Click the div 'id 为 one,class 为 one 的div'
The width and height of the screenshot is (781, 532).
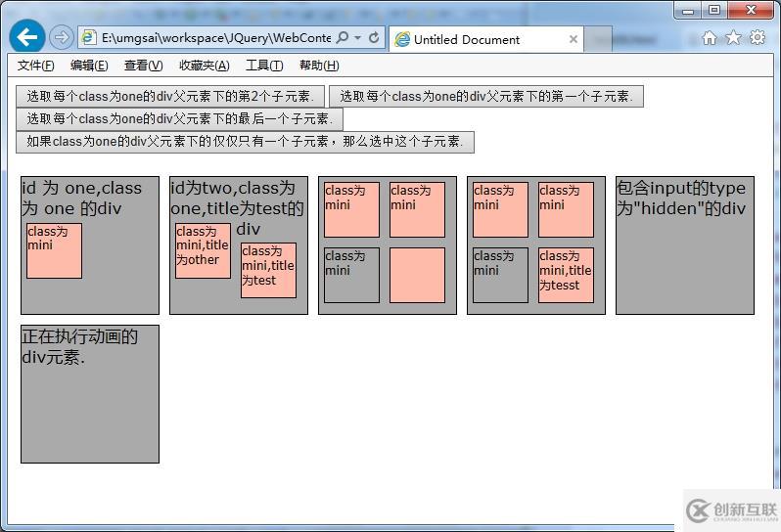(x=90, y=245)
